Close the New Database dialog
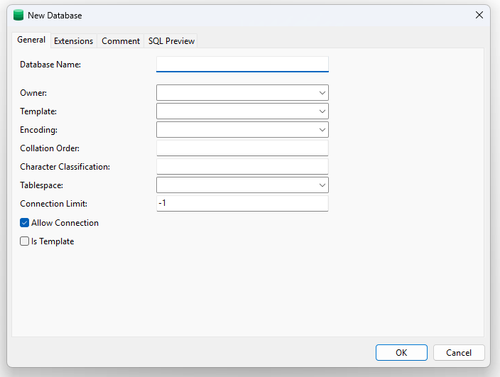The width and height of the screenshot is (500, 377). tap(479, 15)
